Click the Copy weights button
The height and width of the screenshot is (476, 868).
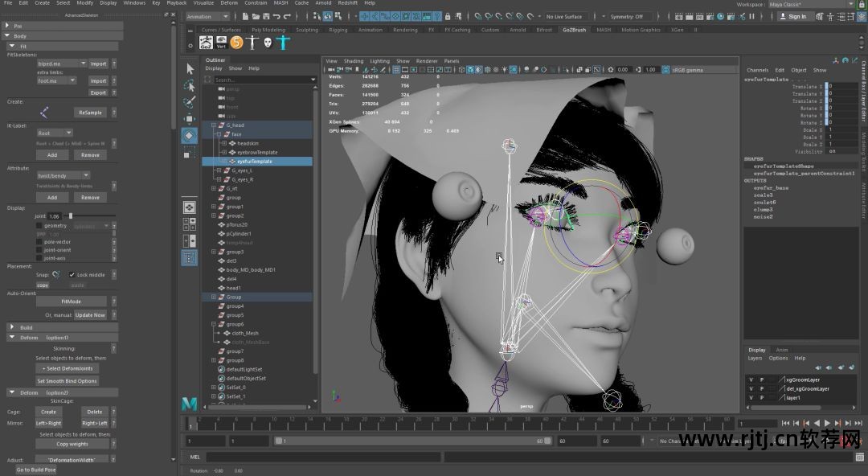[72, 444]
